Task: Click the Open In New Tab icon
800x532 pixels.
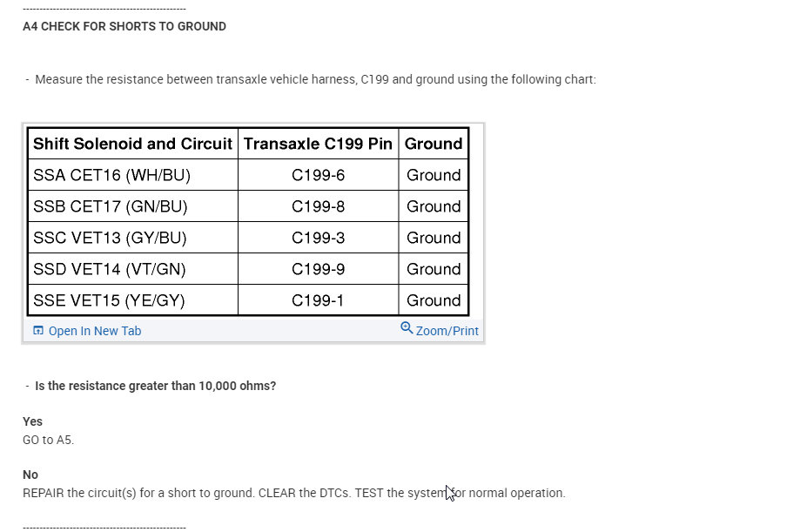Action: coord(37,331)
